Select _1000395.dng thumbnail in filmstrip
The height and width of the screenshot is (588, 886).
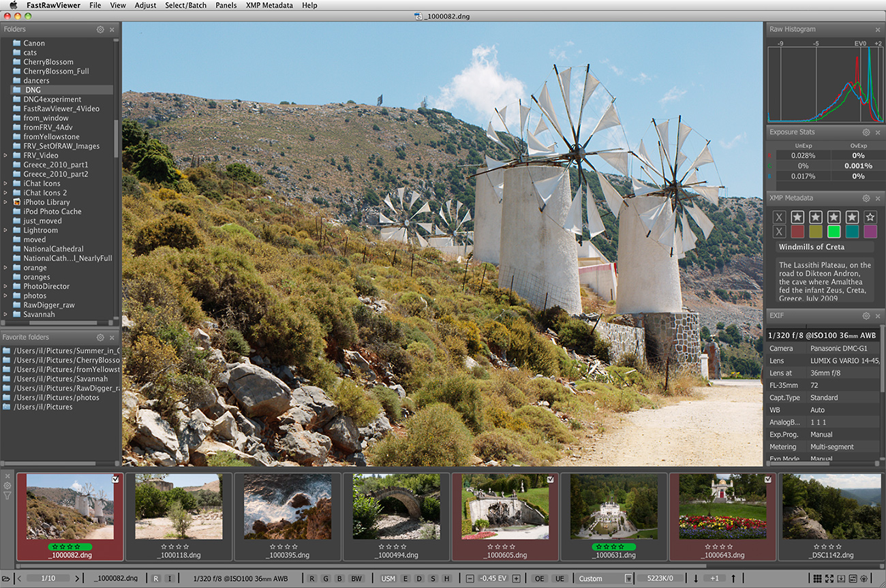(288, 507)
